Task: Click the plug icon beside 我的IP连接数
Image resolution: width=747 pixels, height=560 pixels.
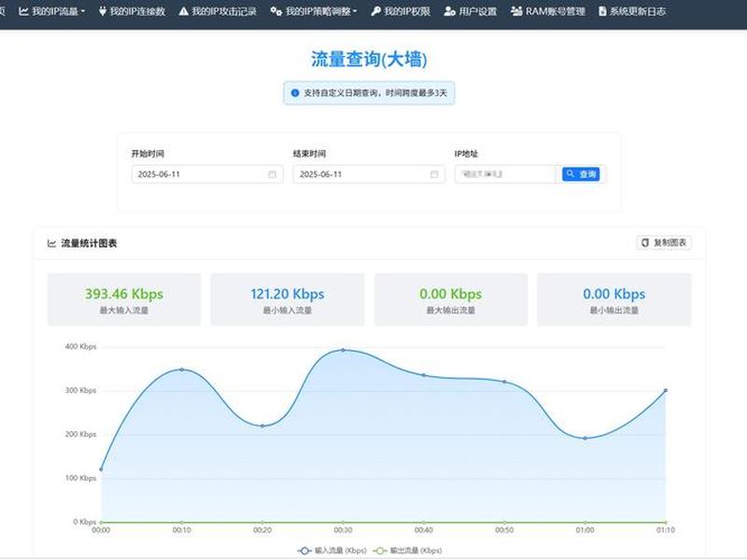Action: tap(103, 11)
